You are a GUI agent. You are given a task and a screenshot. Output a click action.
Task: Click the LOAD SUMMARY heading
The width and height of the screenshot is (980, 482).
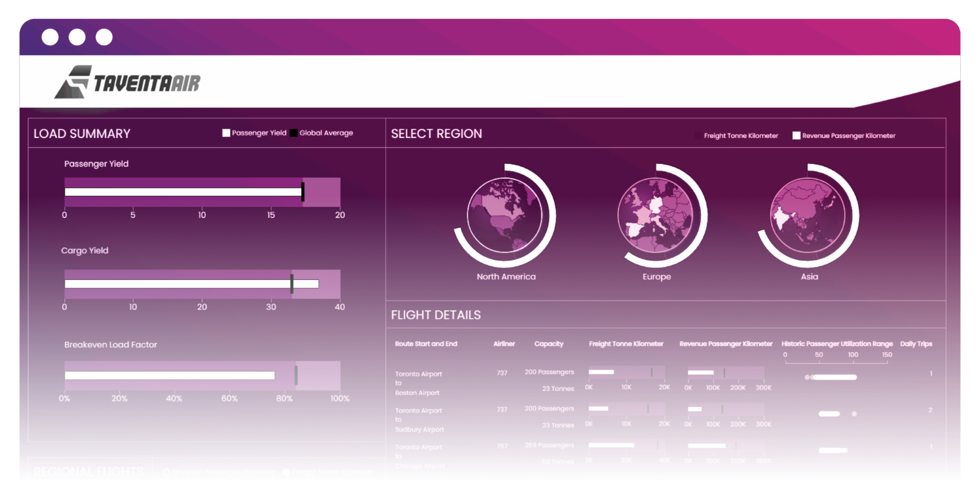point(82,134)
